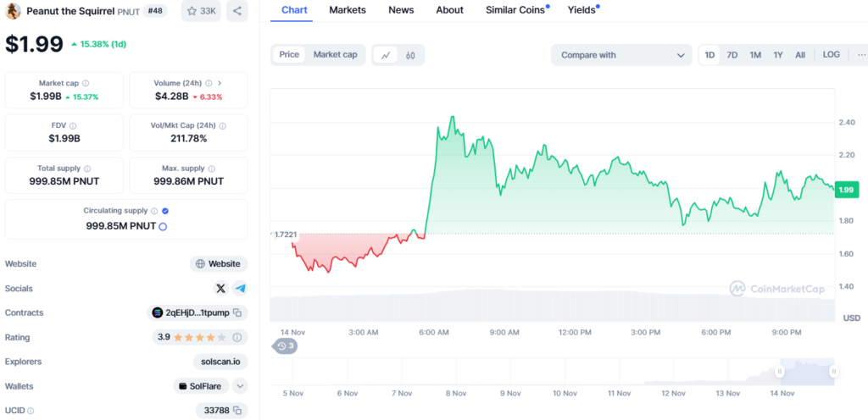Open the Circulating supply info icon
The height and width of the screenshot is (420, 868).
coord(154,211)
